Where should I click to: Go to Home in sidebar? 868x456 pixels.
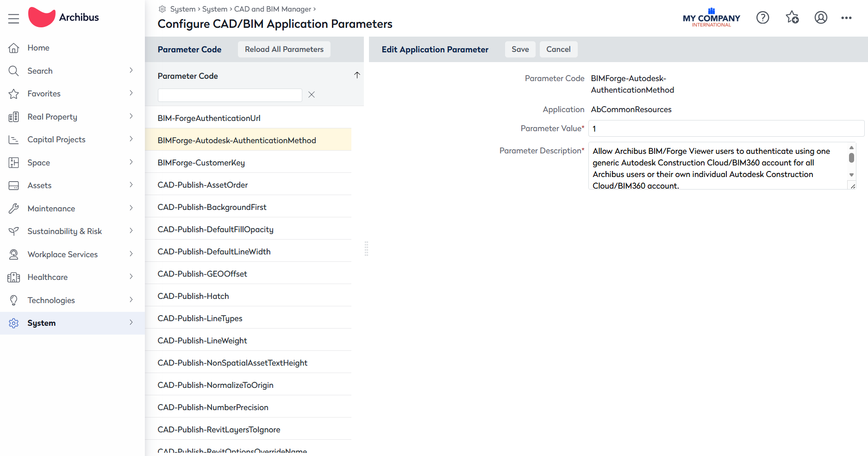pyautogui.click(x=38, y=48)
